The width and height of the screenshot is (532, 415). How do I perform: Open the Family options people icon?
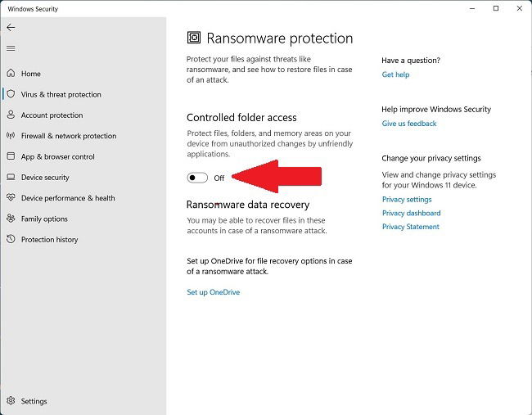pos(11,219)
